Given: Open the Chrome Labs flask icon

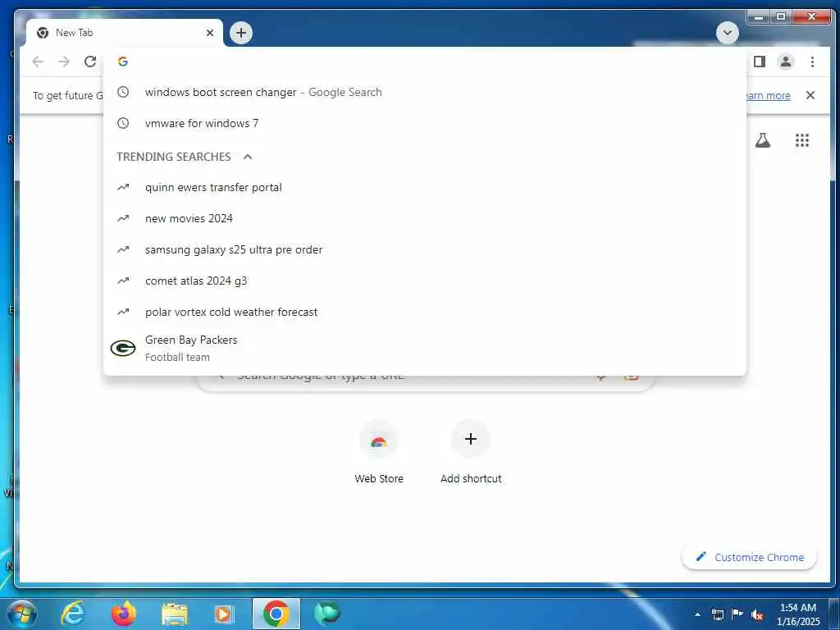Looking at the screenshot, I should [x=762, y=140].
